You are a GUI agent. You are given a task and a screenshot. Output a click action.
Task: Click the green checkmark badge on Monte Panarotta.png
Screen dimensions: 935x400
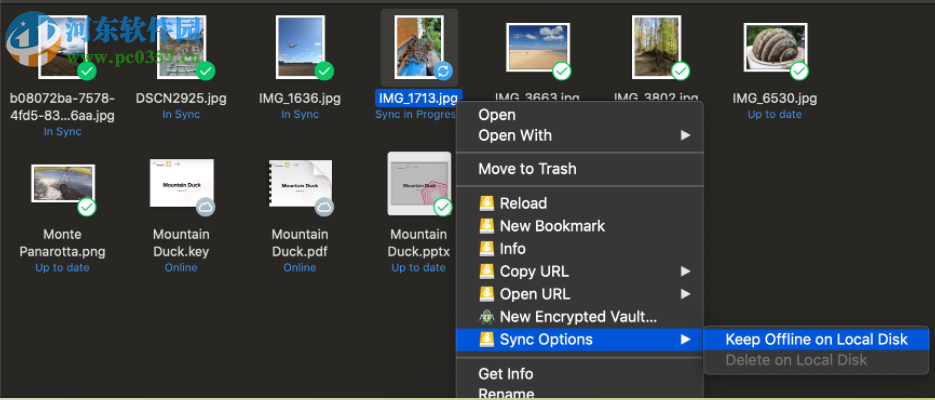(87, 207)
